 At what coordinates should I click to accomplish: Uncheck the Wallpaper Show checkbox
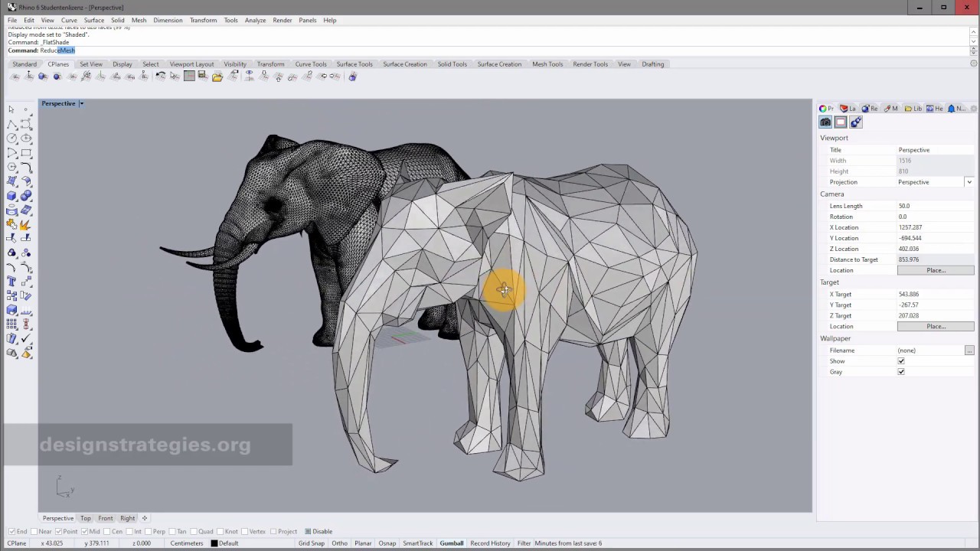coord(901,361)
